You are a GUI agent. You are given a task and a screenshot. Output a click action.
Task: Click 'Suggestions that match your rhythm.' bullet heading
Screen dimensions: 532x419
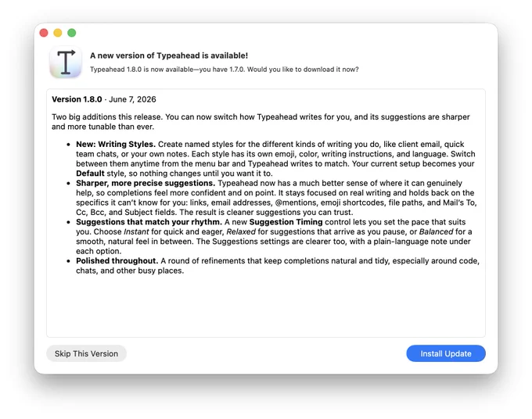coord(149,222)
